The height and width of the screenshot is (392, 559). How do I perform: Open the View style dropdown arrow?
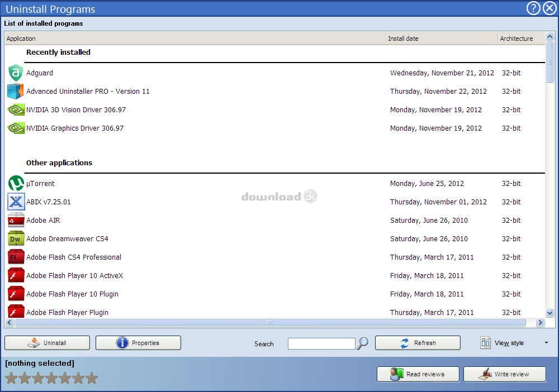pos(546,343)
